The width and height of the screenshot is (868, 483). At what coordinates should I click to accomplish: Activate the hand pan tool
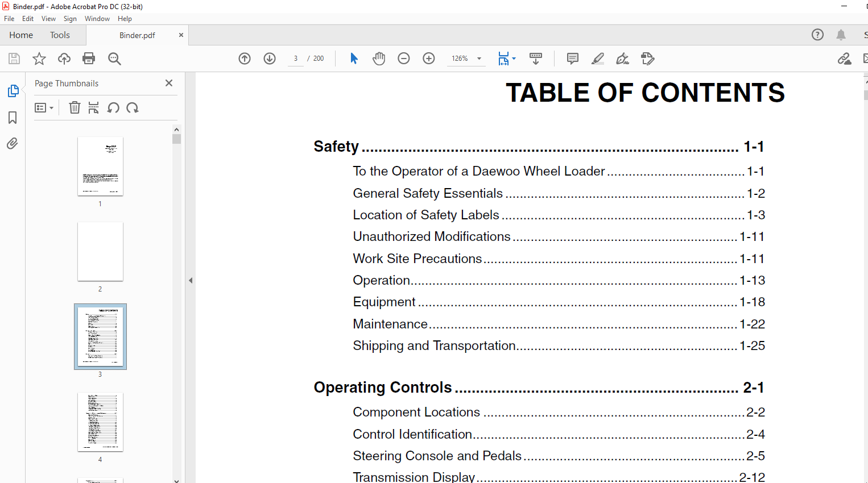tap(379, 59)
